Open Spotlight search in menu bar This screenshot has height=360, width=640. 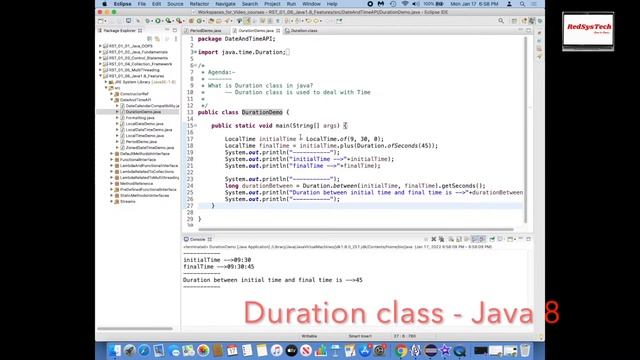522,4
